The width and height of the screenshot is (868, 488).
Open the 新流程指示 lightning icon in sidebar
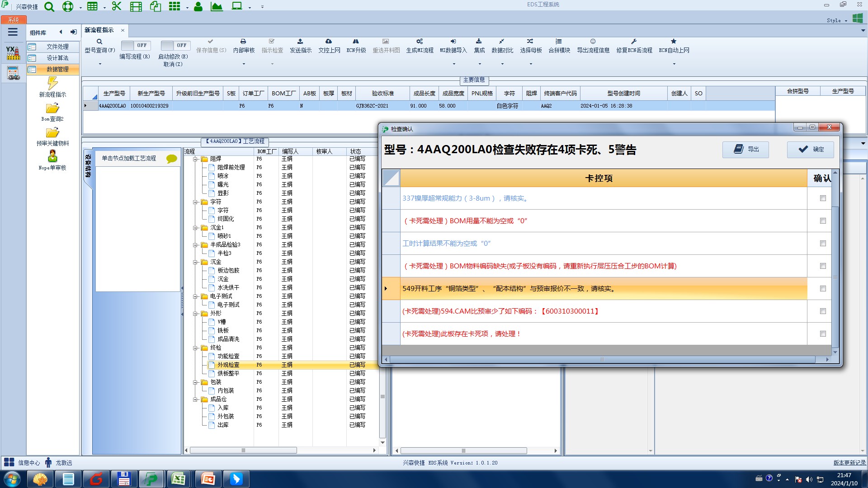coord(52,84)
